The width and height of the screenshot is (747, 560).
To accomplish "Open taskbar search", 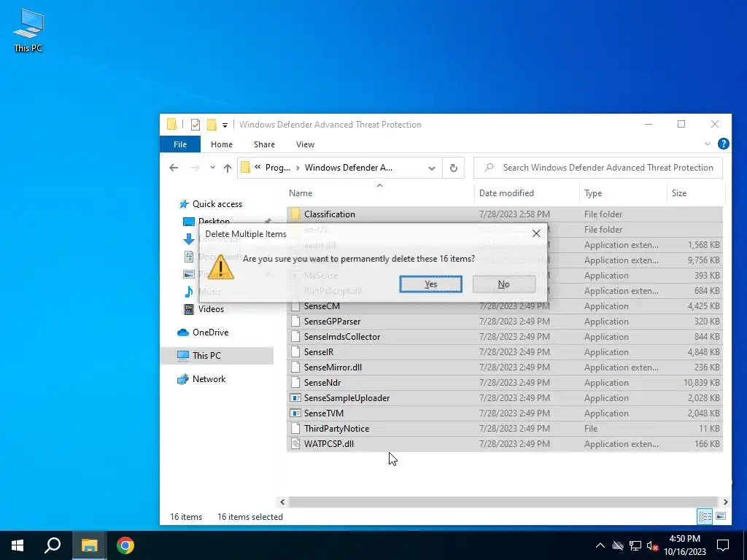I will 53,545.
